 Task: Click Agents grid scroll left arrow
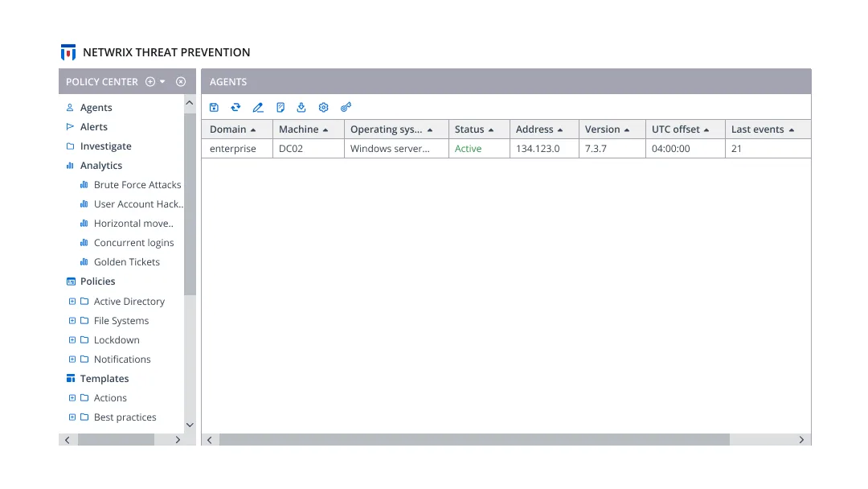pyautogui.click(x=210, y=440)
